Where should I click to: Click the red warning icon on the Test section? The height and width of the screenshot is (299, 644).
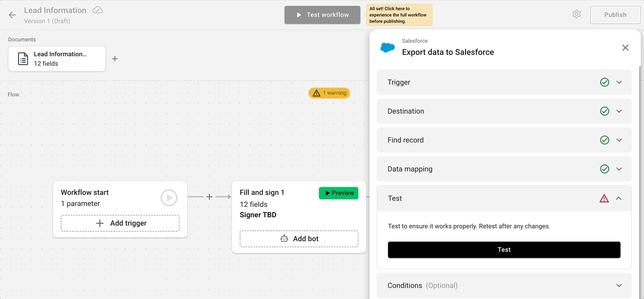point(605,198)
